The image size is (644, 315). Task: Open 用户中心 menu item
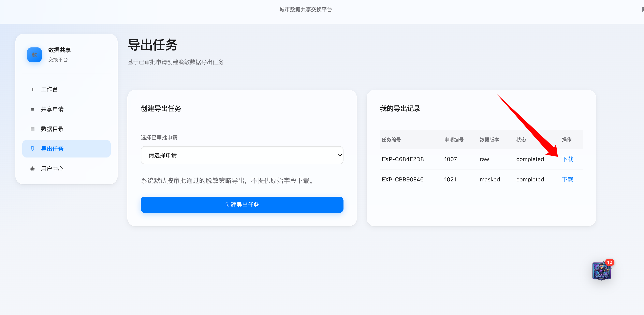66,169
